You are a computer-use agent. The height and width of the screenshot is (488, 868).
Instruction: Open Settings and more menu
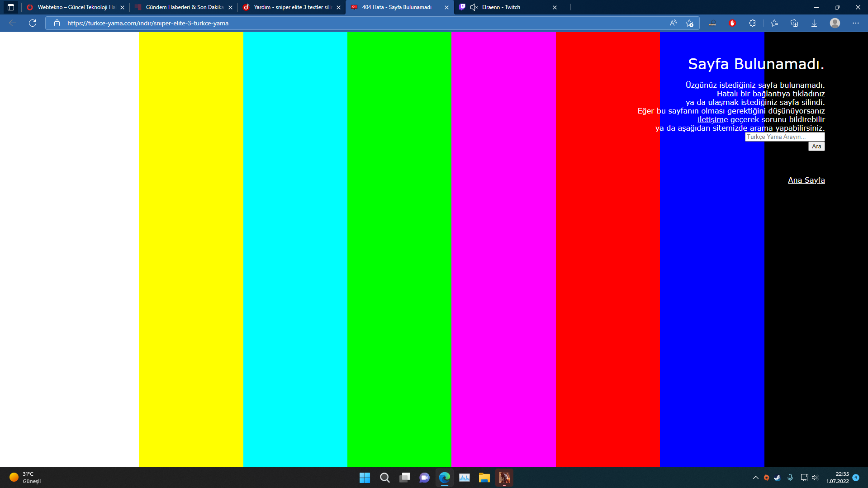click(x=856, y=23)
